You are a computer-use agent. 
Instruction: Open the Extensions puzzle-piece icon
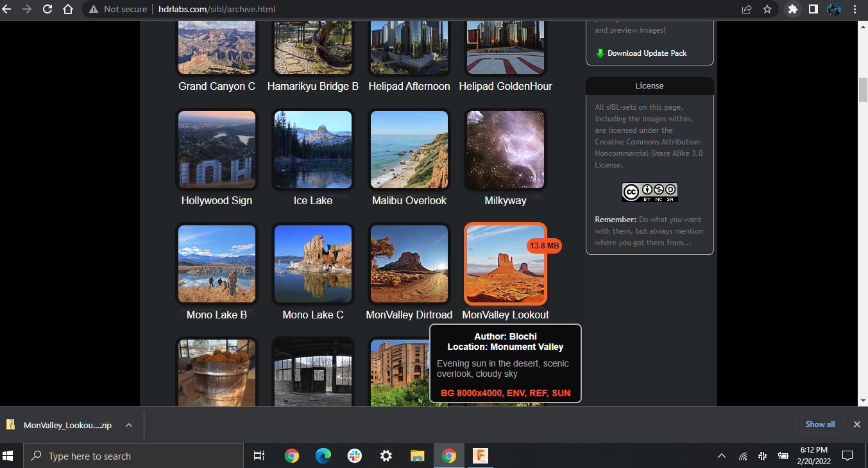point(793,10)
